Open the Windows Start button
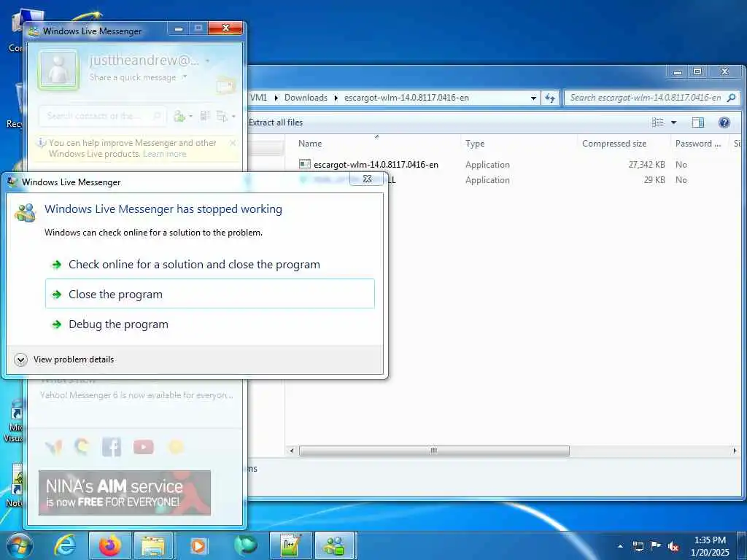 coord(20,545)
